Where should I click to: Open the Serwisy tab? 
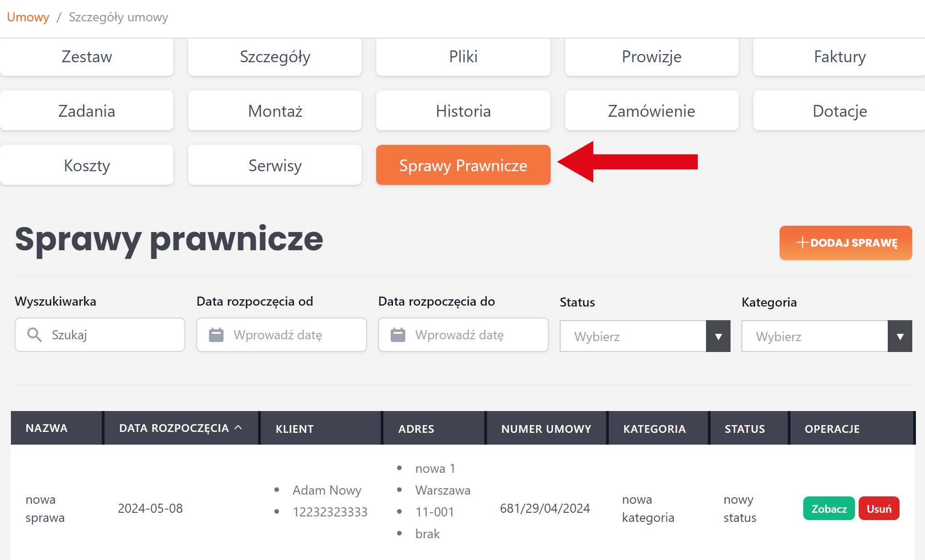pos(275,165)
